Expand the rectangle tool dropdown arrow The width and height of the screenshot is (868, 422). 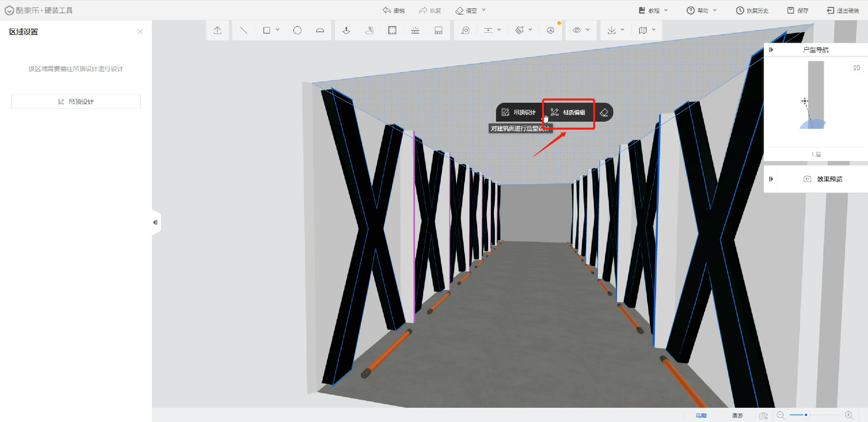point(278,30)
